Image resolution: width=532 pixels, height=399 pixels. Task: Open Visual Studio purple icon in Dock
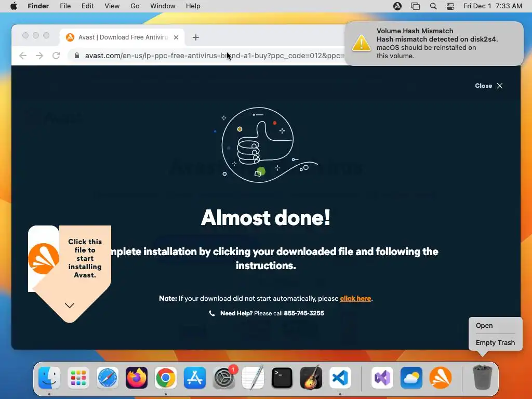click(382, 378)
